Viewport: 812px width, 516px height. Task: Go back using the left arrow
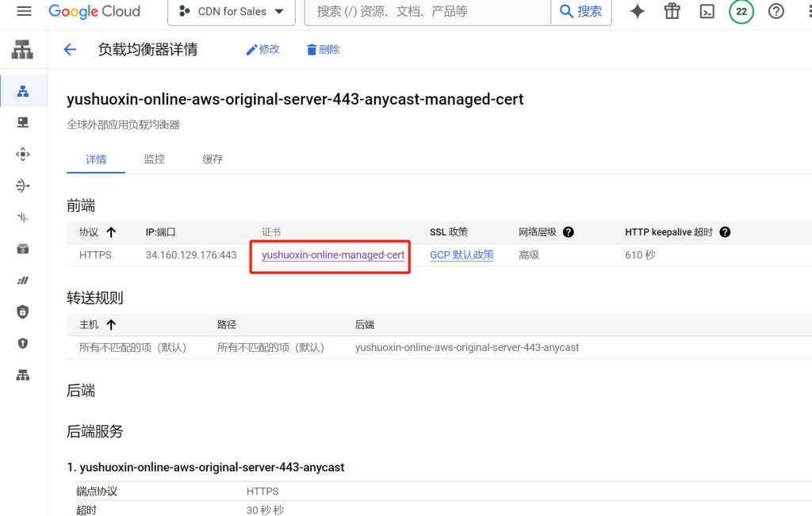(x=70, y=49)
